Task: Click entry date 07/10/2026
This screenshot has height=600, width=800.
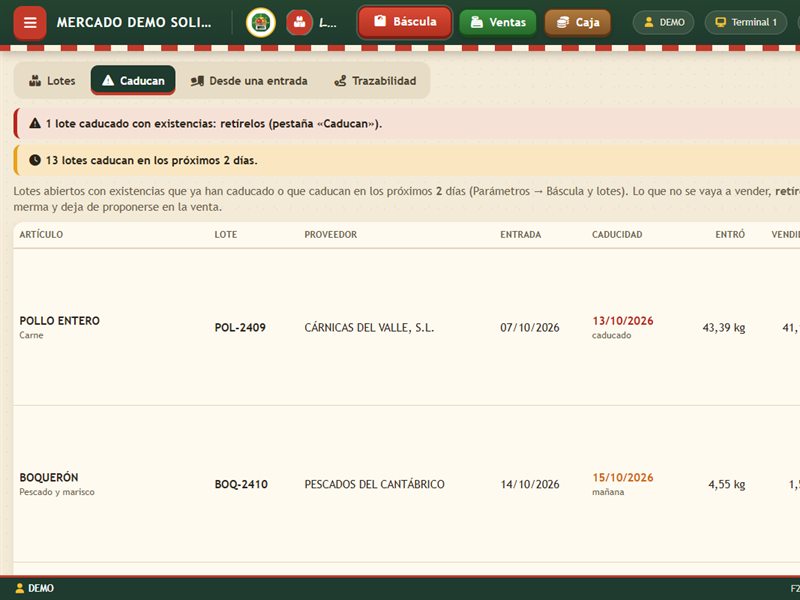Action: [530, 328]
